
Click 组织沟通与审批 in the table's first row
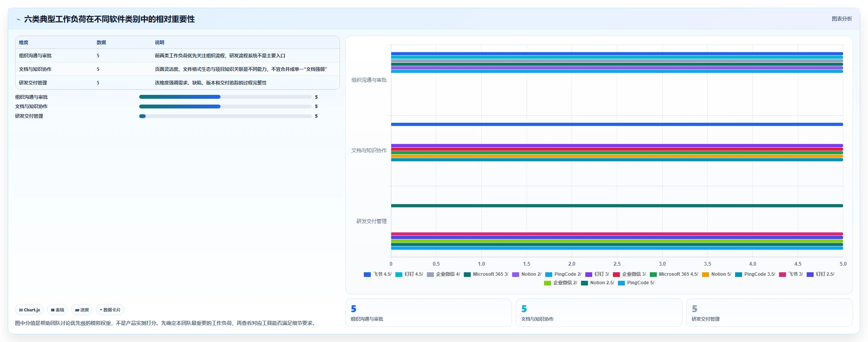[x=35, y=56]
